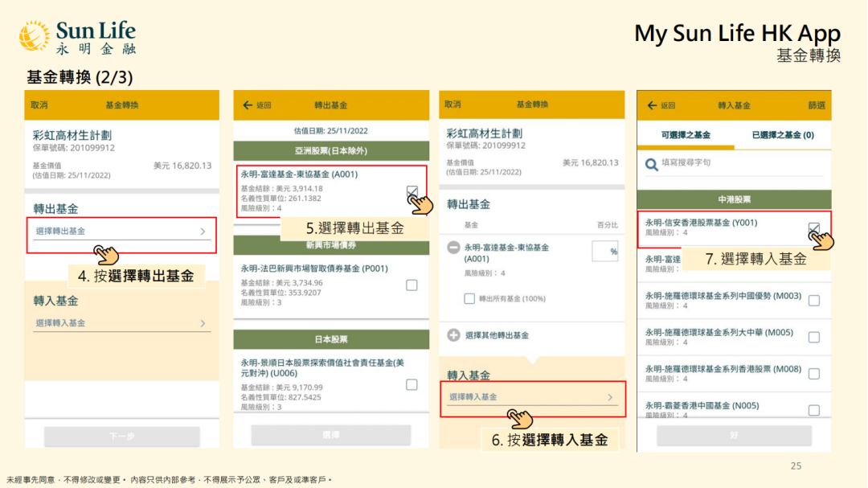The width and height of the screenshot is (868, 488).
Task: Click 選擇其他轉出基金 link
Action: (497, 335)
